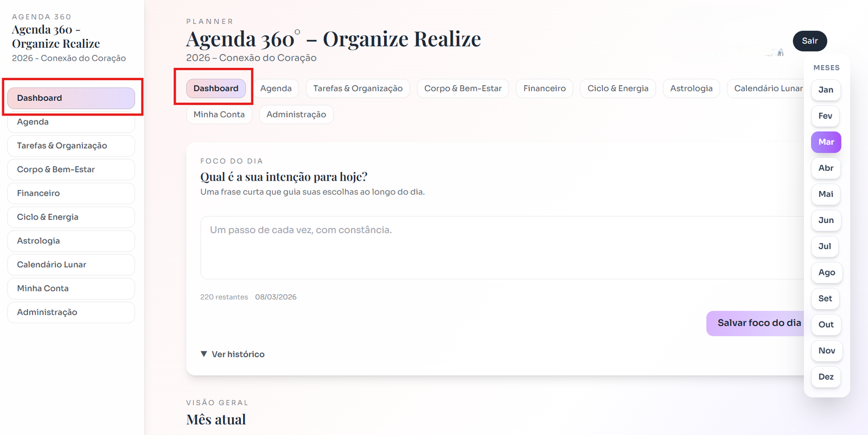
Task: Switch to the Financeiro top tab
Action: 545,88
